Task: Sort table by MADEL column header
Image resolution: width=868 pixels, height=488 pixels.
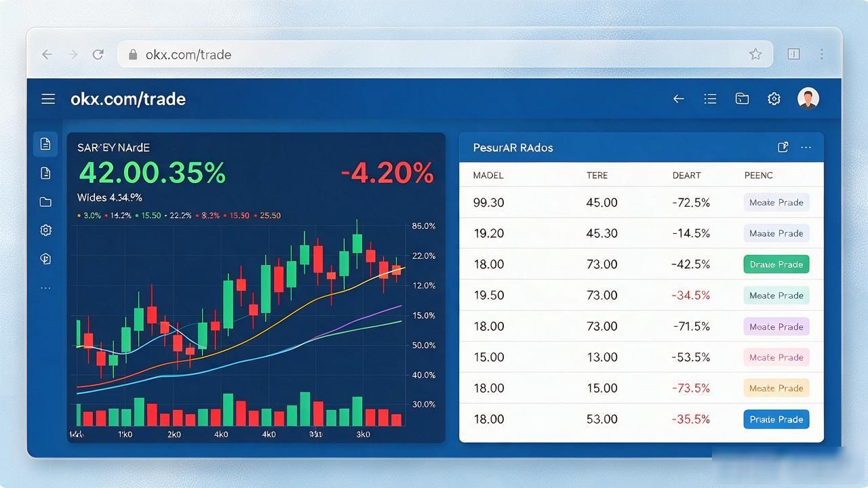Action: click(x=488, y=175)
